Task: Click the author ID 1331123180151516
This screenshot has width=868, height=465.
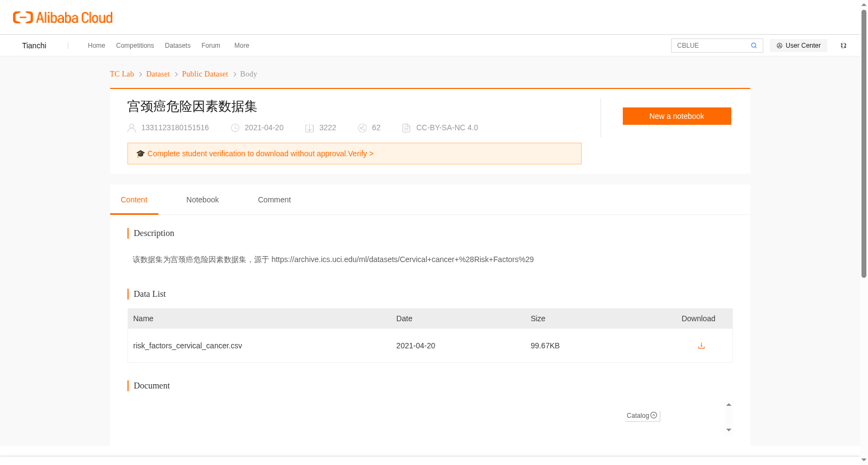Action: pos(175,128)
